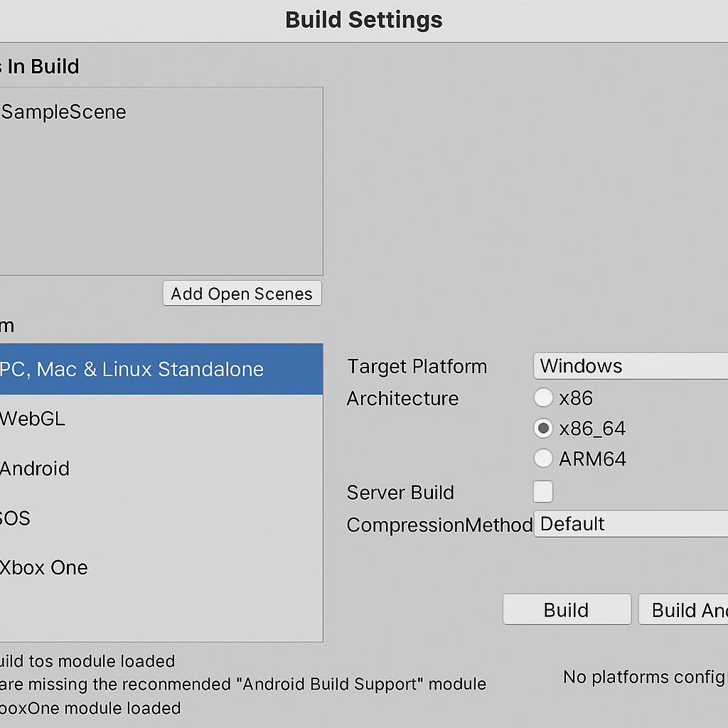The height and width of the screenshot is (728, 728).
Task: Click the Build Settings title bar
Action: tap(363, 20)
